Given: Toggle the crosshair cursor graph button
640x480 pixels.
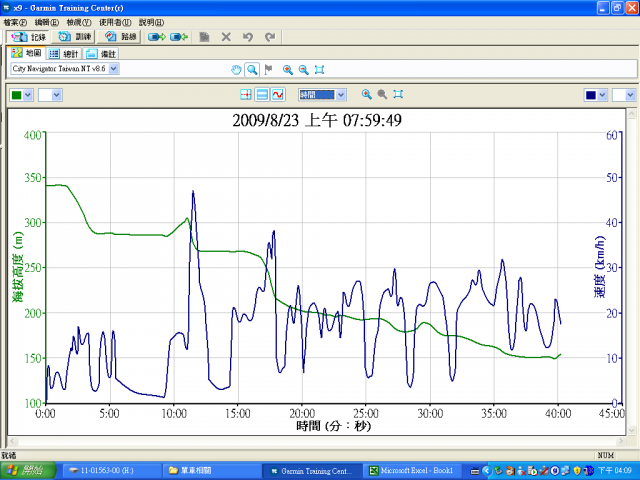Looking at the screenshot, I should point(246,95).
